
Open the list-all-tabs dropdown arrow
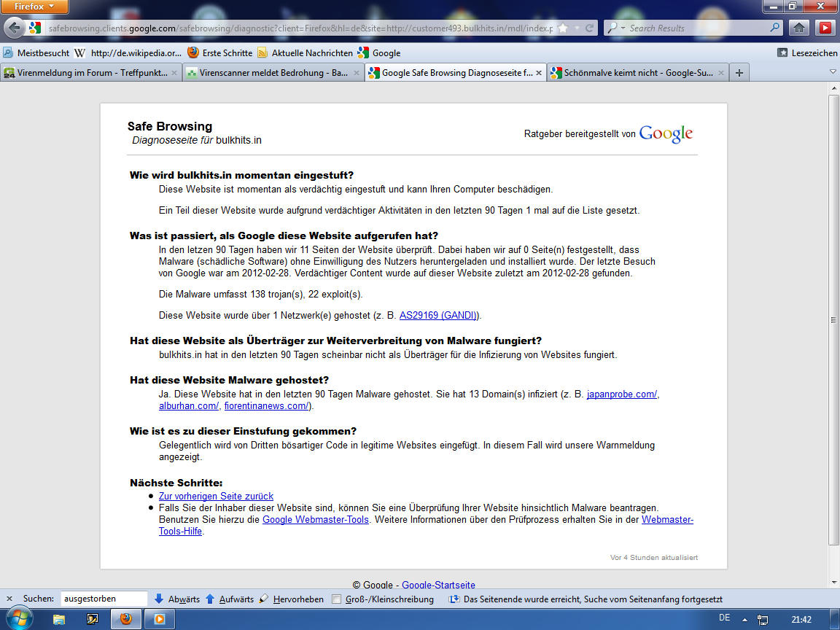point(833,71)
